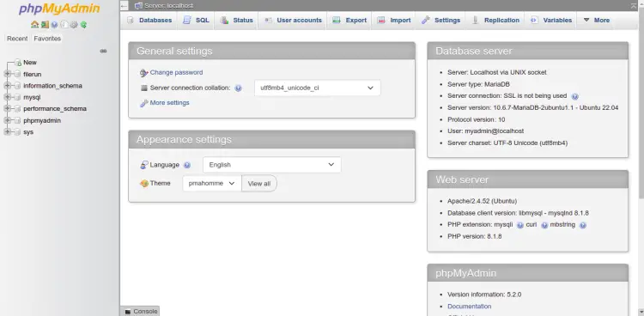Go to the User accounts tab
This screenshot has width=644, height=316.
[293, 20]
